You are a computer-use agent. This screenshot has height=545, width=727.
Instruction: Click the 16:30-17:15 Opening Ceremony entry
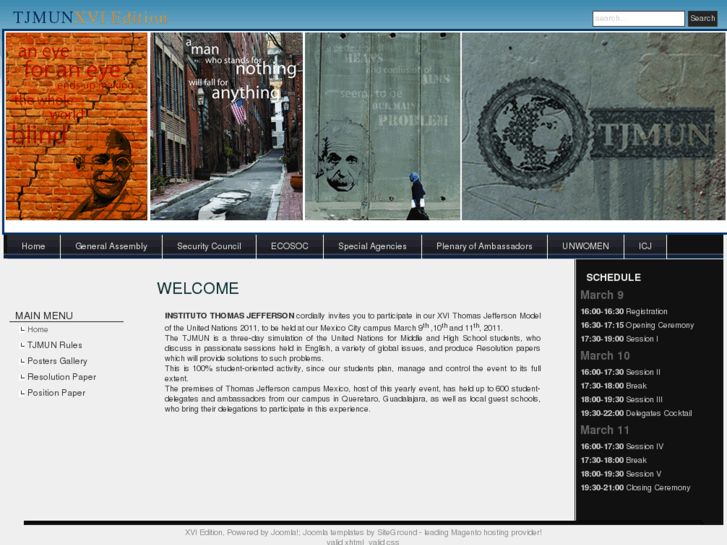tap(637, 325)
